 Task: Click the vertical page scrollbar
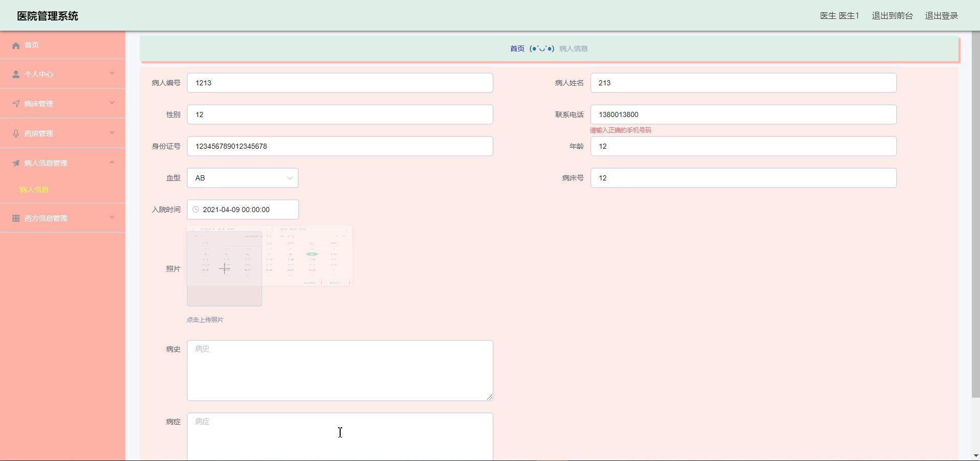coord(975,215)
